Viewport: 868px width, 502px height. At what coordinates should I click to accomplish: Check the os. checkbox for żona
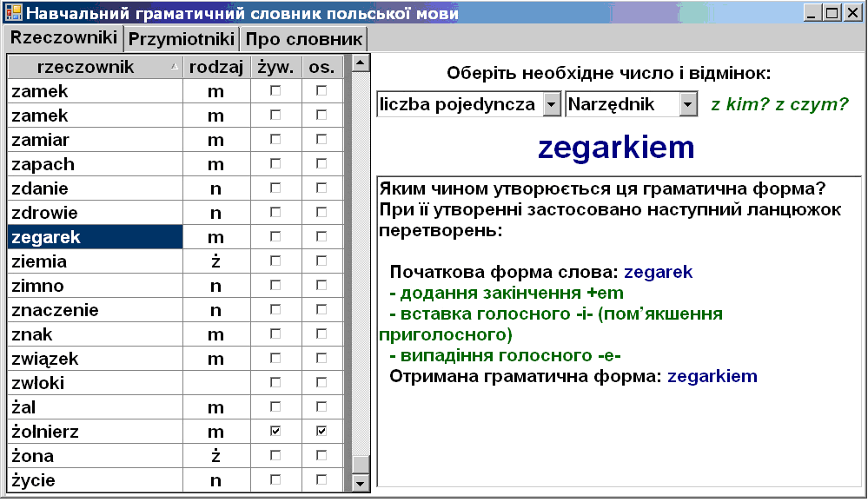coord(322,456)
